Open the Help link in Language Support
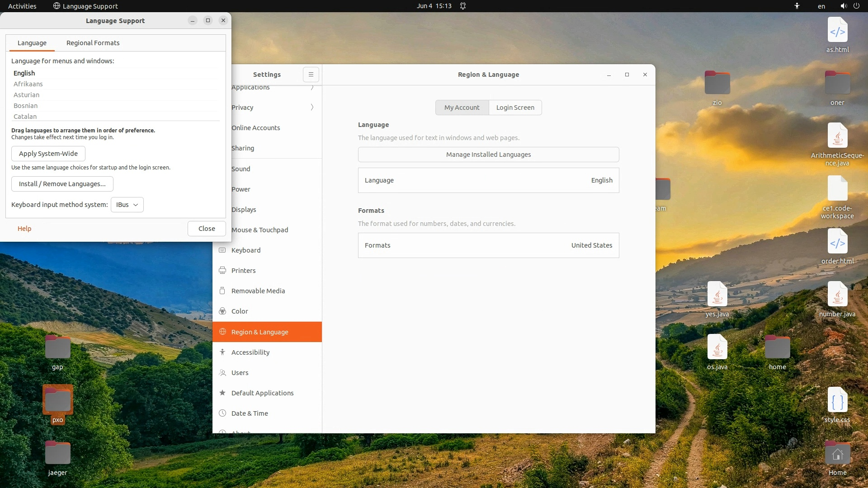This screenshot has width=868, height=488. pyautogui.click(x=24, y=229)
